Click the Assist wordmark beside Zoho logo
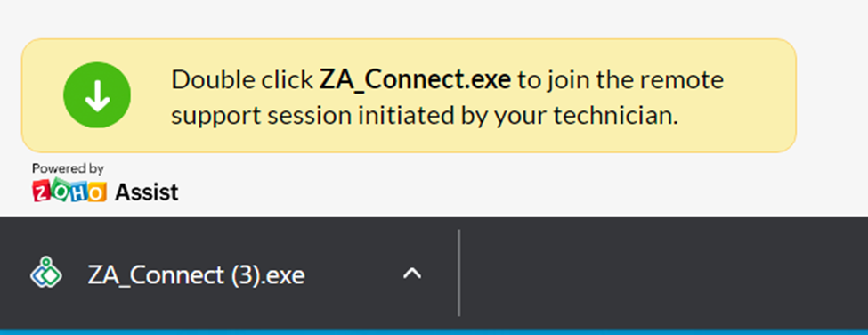The width and height of the screenshot is (868, 335). click(x=147, y=192)
